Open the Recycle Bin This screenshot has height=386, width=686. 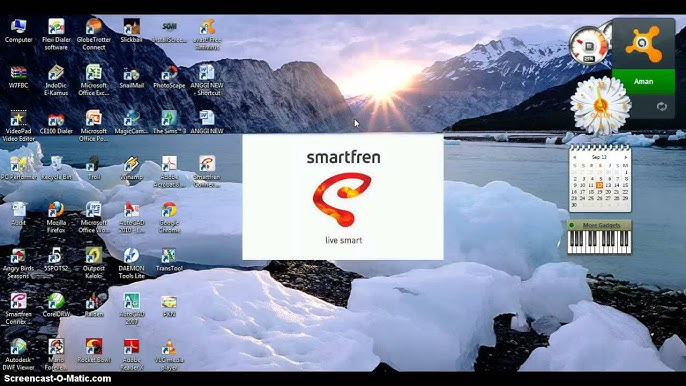point(56,168)
